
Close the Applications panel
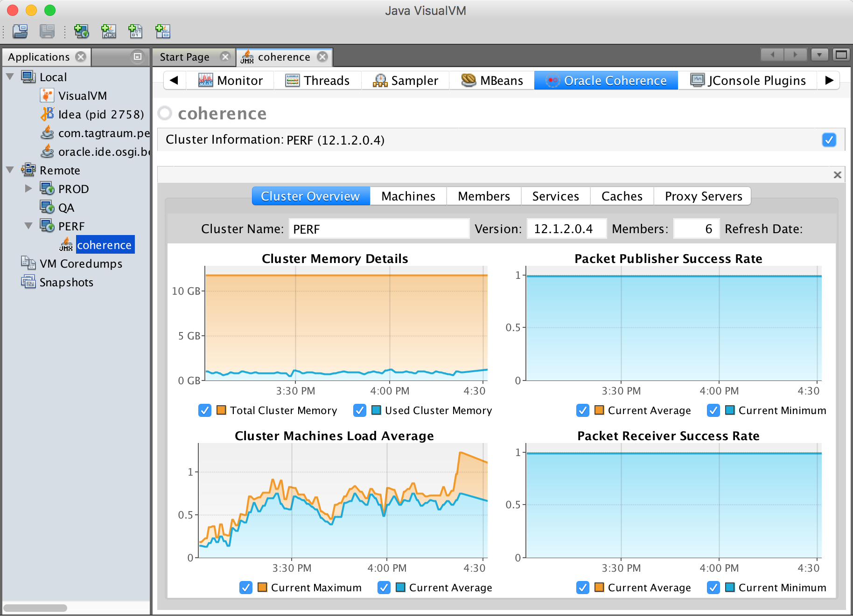81,57
